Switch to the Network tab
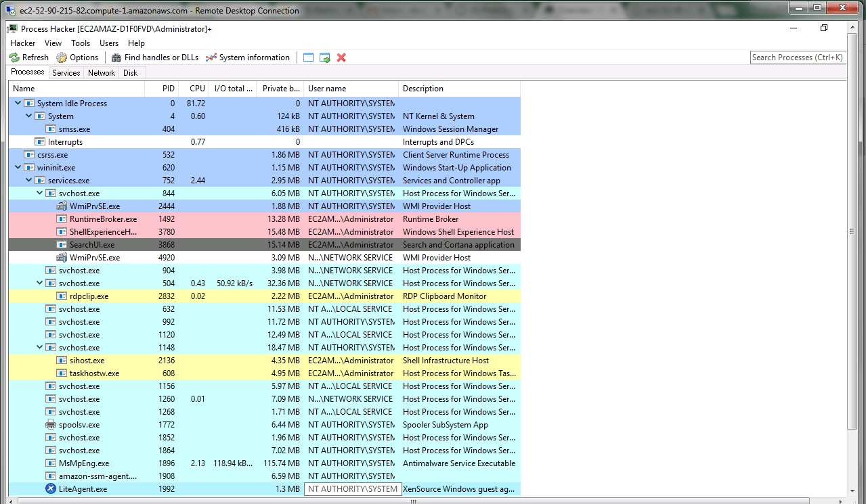 [102, 73]
